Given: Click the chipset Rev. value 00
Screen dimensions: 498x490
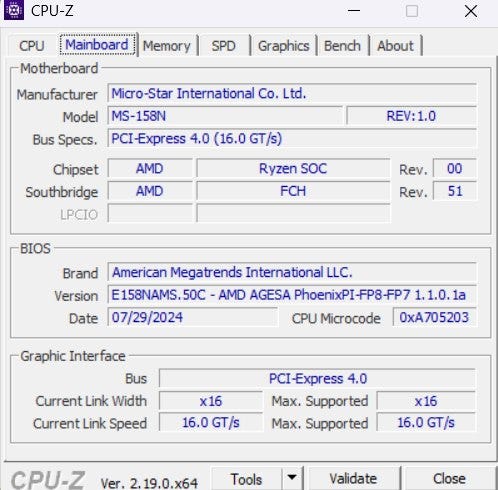Looking at the screenshot, I should 455,168.
